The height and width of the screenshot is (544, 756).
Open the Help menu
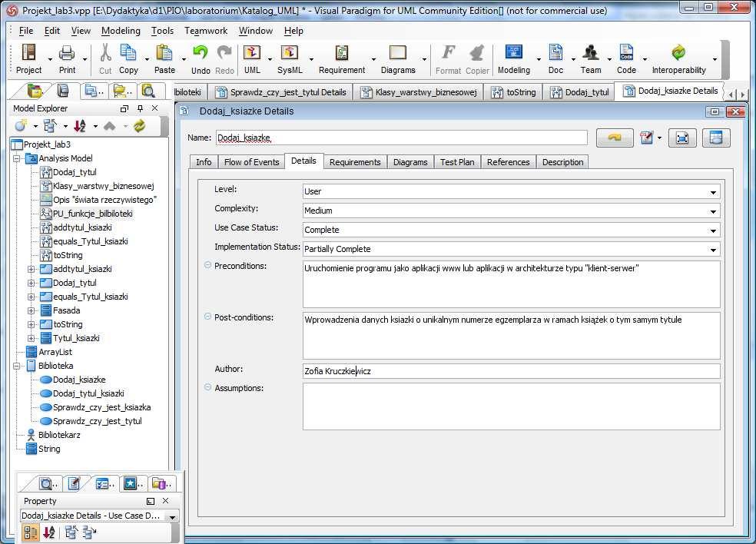coord(293,31)
